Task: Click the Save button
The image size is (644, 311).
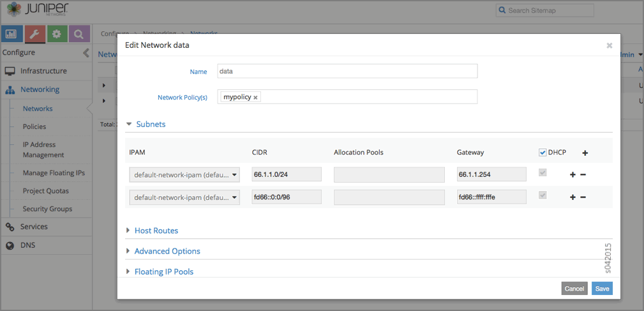Action: [x=602, y=289]
